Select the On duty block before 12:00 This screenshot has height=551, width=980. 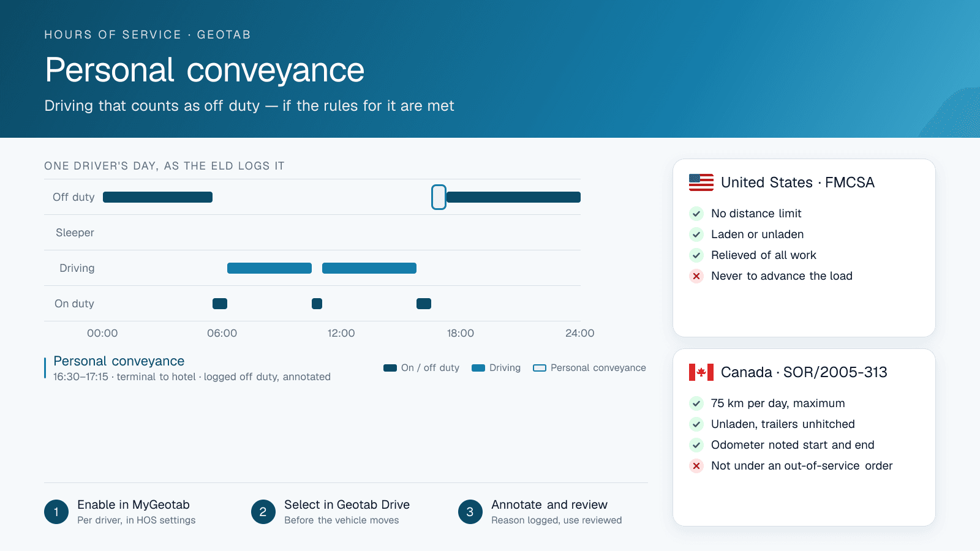pyautogui.click(x=317, y=304)
